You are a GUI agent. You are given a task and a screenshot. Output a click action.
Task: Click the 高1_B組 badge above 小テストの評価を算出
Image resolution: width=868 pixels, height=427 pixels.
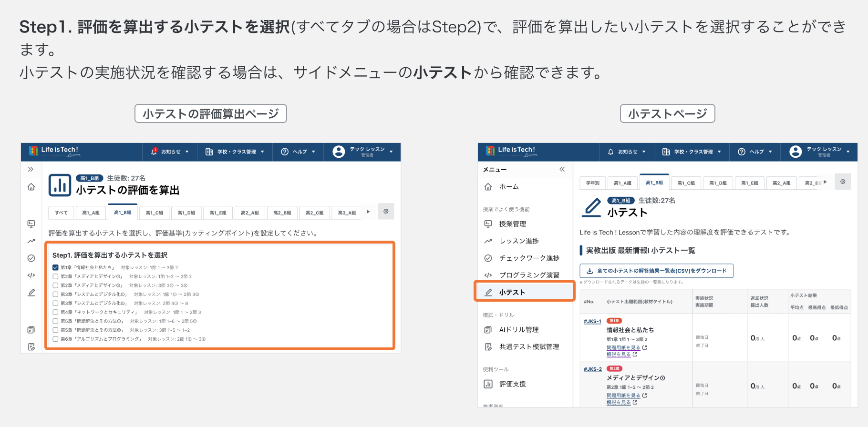click(x=90, y=178)
